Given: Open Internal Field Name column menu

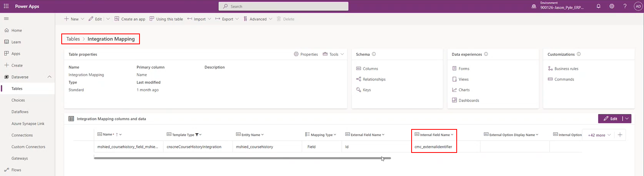Looking at the screenshot, I should [x=434, y=135].
